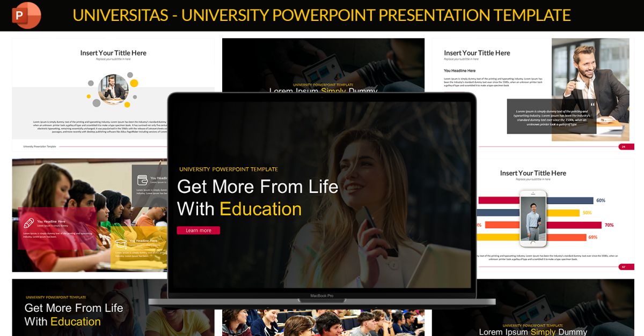Click the wallet icon on gray card

point(142,180)
